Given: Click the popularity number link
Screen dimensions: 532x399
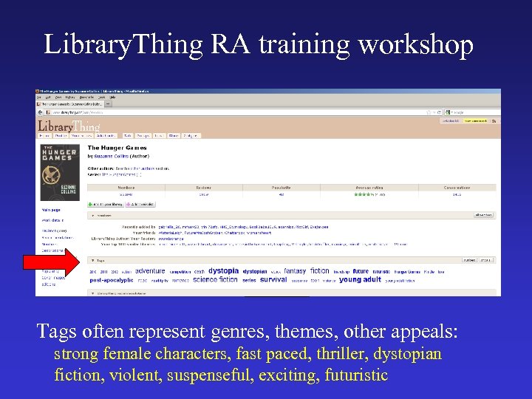Looking at the screenshot, I should pyautogui.click(x=282, y=195).
